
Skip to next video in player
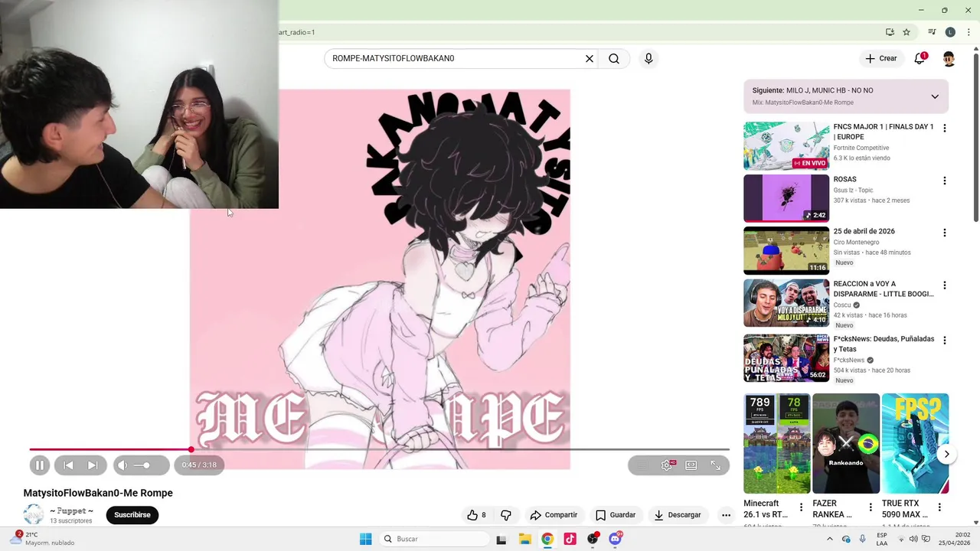(93, 465)
